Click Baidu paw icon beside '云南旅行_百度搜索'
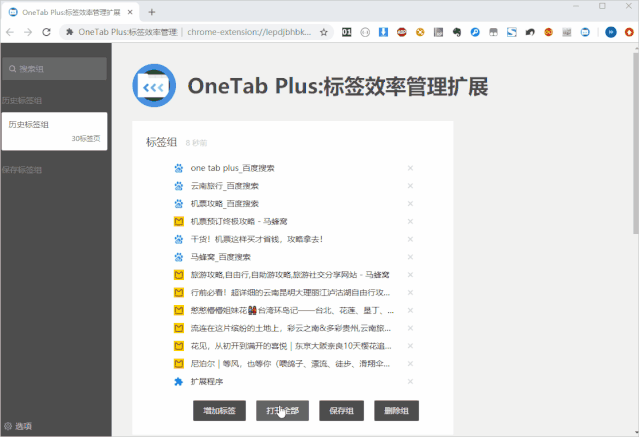 click(178, 186)
